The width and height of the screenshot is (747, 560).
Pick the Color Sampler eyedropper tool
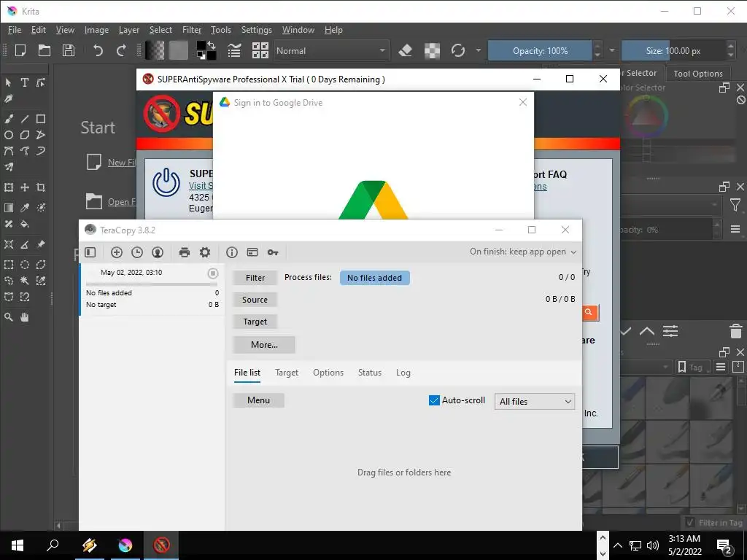pos(24,208)
